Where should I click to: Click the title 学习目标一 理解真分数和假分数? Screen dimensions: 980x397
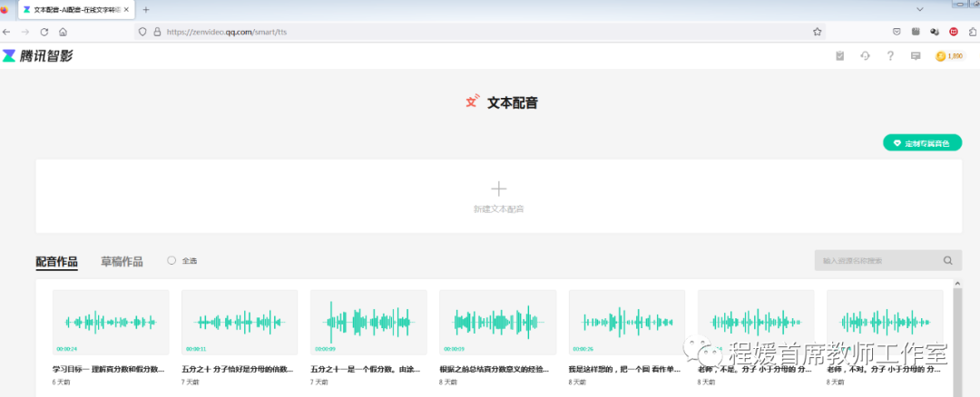click(108, 369)
